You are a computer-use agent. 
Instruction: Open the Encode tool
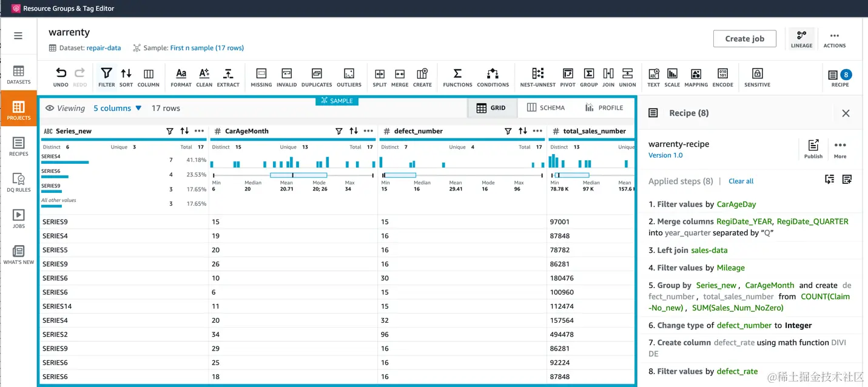[722, 77]
